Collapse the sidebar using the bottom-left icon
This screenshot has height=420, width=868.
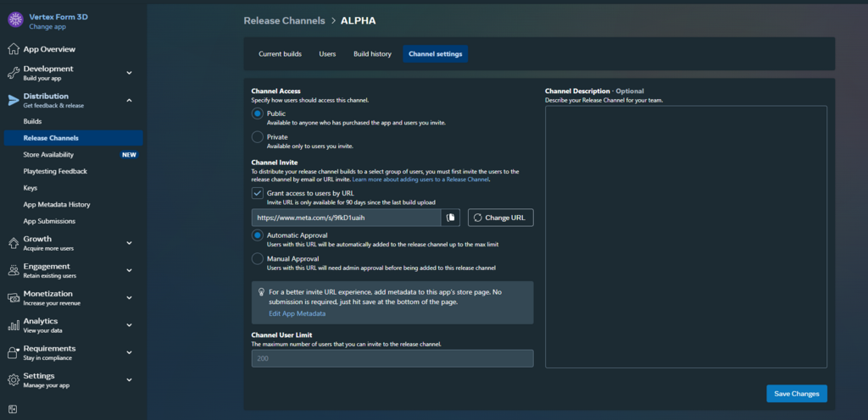click(x=13, y=409)
